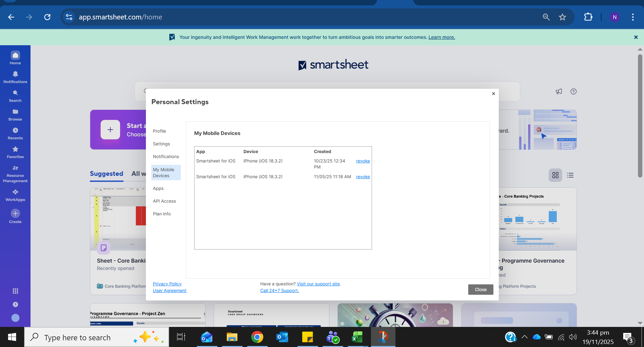Select the API Access section

(x=164, y=201)
